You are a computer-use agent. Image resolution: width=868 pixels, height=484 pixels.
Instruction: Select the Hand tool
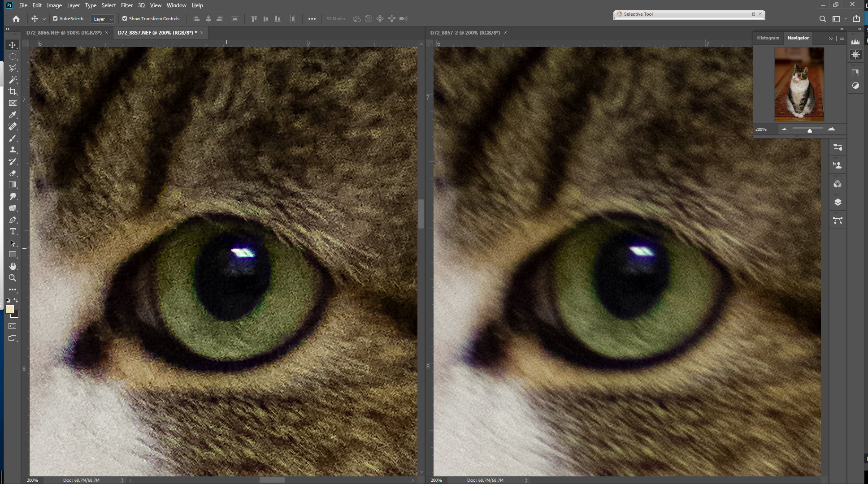pos(13,267)
